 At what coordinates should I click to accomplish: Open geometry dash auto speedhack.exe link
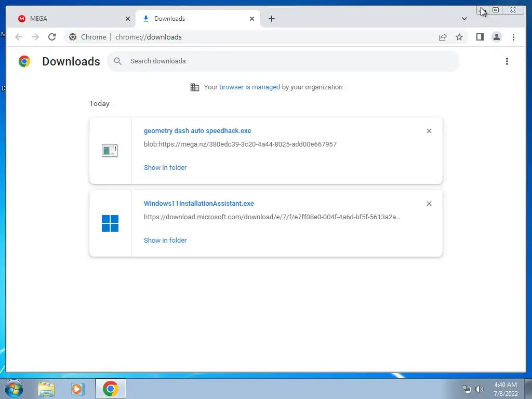point(197,130)
